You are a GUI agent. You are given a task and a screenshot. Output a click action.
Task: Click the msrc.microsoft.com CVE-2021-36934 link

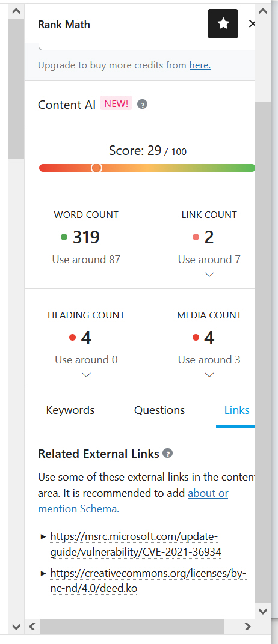[136, 544]
